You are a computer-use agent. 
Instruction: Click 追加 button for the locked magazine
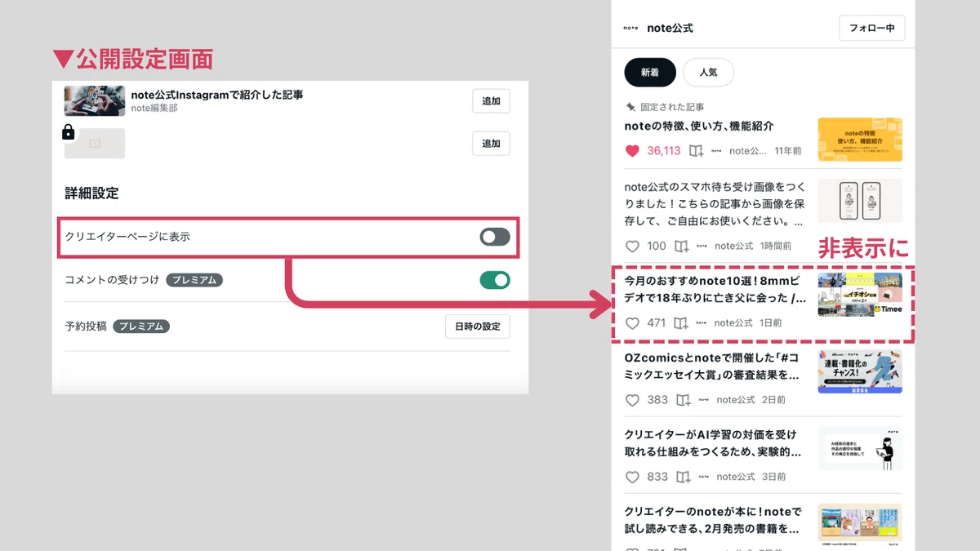click(x=491, y=144)
